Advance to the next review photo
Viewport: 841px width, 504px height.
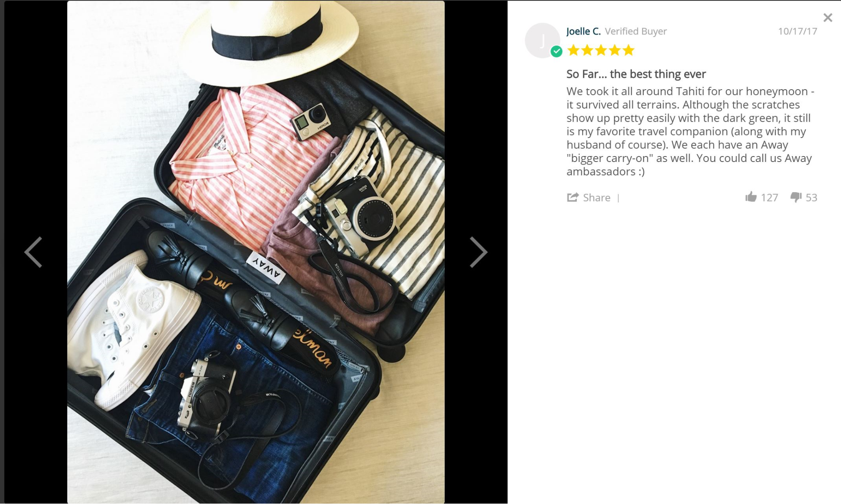point(478,252)
